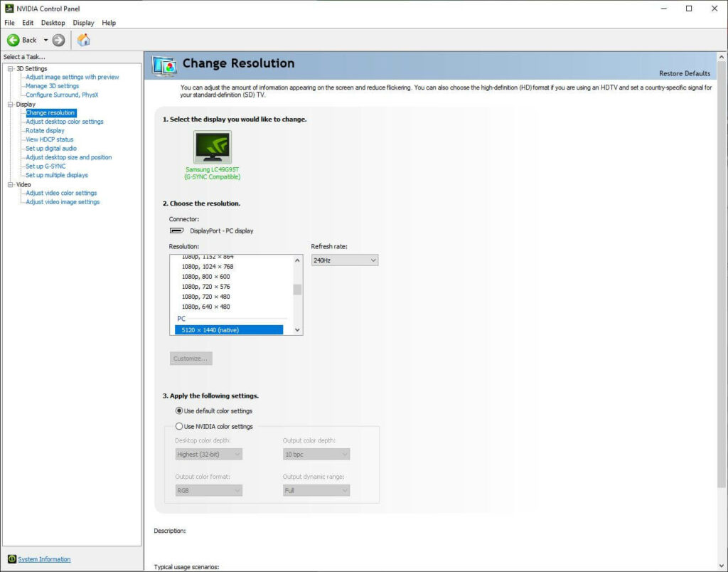The image size is (728, 572).
Task: Open the Desktop menu
Action: 53,23
